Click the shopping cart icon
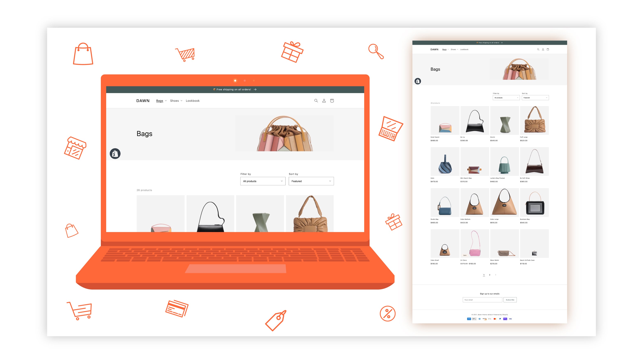Screen dimensions: 643x364 [x=332, y=101]
